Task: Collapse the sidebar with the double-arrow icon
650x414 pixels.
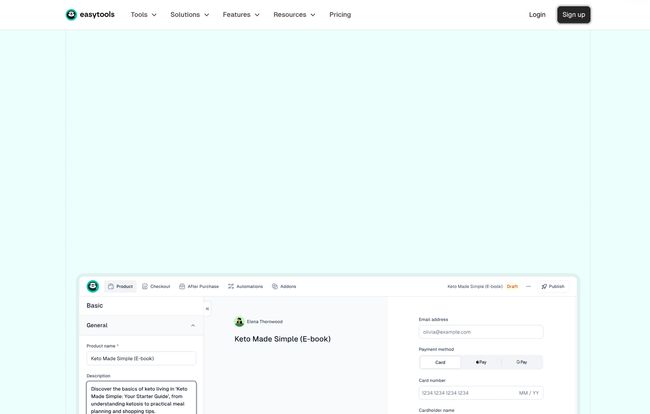Action: tap(207, 309)
